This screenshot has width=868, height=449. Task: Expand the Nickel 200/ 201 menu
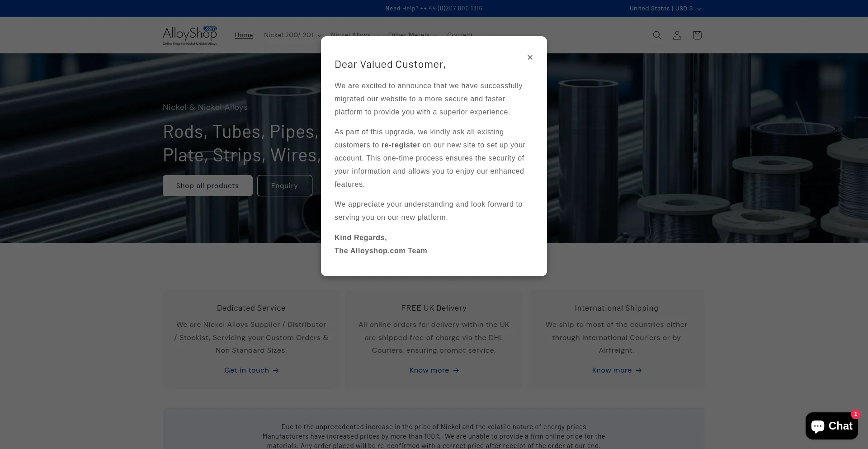click(292, 35)
